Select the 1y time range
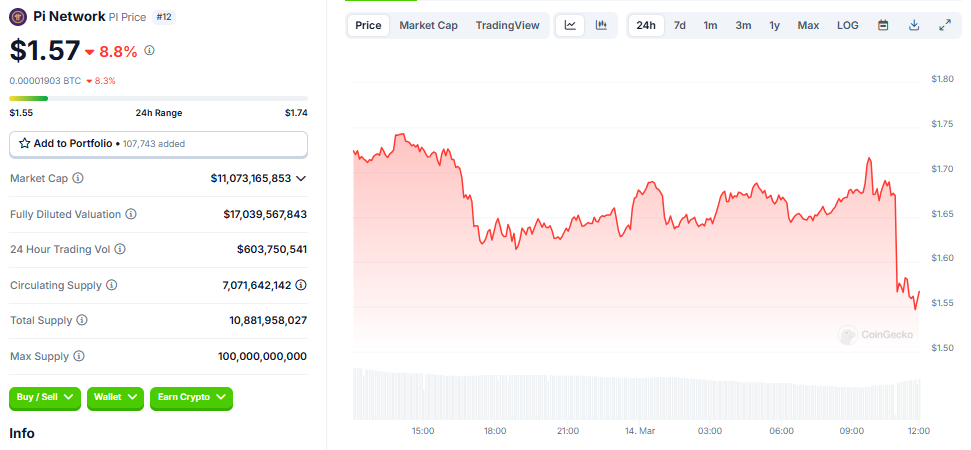 pyautogui.click(x=774, y=25)
